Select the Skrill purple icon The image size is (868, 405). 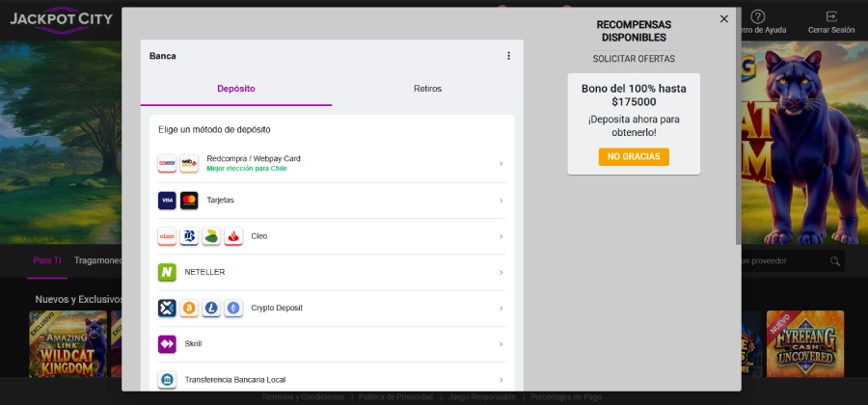point(167,343)
